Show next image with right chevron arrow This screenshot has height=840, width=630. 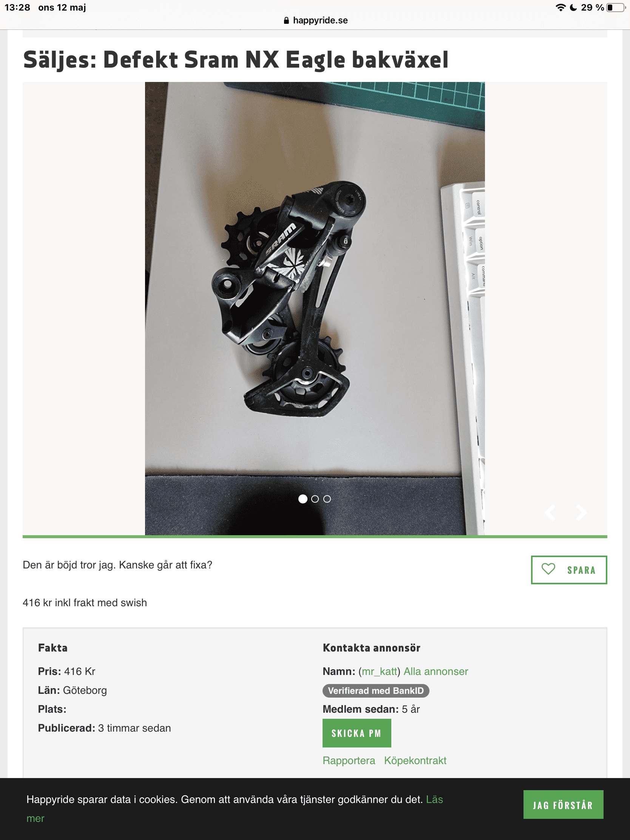pos(581,513)
